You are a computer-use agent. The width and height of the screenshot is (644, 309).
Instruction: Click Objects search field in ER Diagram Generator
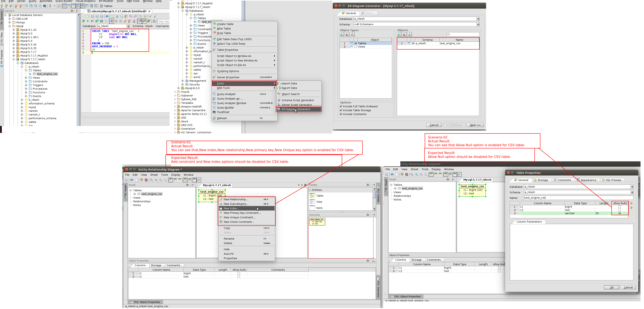click(463, 34)
